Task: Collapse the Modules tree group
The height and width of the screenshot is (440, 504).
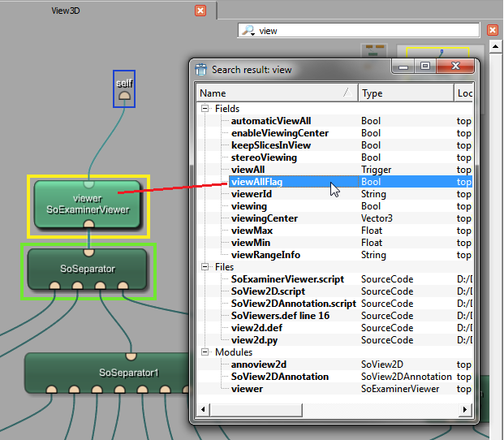Action: [x=206, y=352]
